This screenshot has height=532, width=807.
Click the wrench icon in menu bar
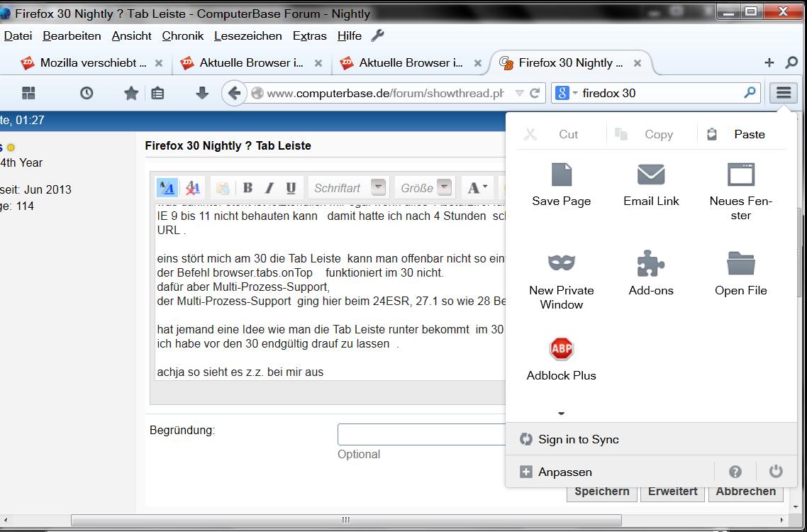pos(377,35)
